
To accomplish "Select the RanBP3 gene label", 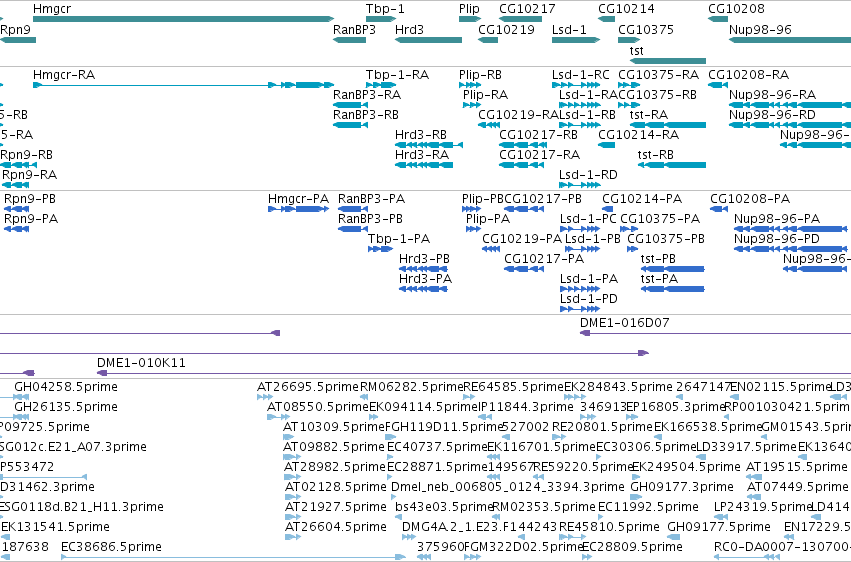I will (354, 30).
